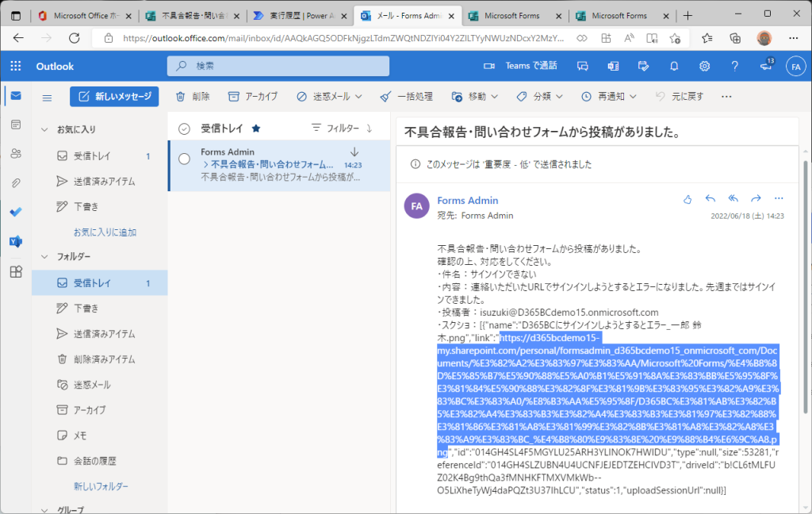Refresh the browser page
The height and width of the screenshot is (514, 812).
[75, 38]
